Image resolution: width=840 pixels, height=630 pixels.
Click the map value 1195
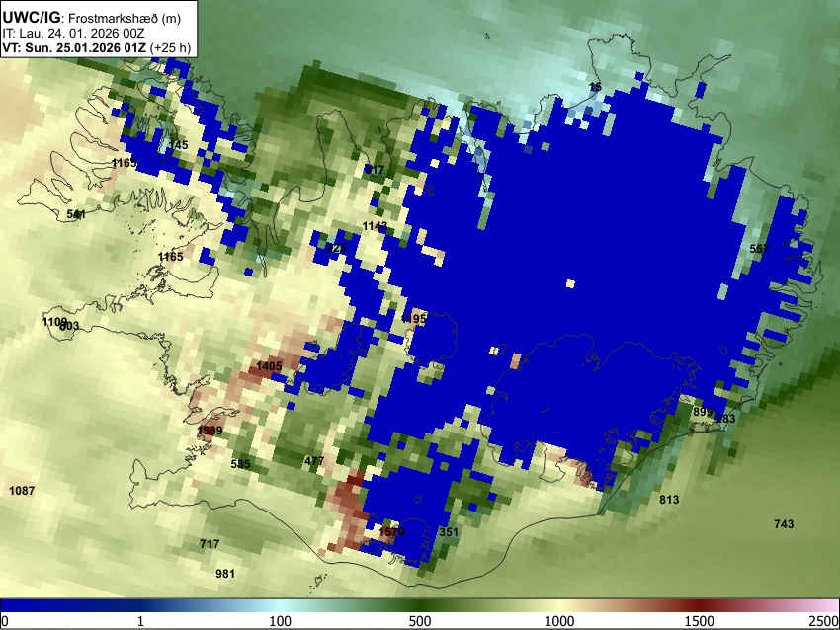pyautogui.click(x=414, y=319)
